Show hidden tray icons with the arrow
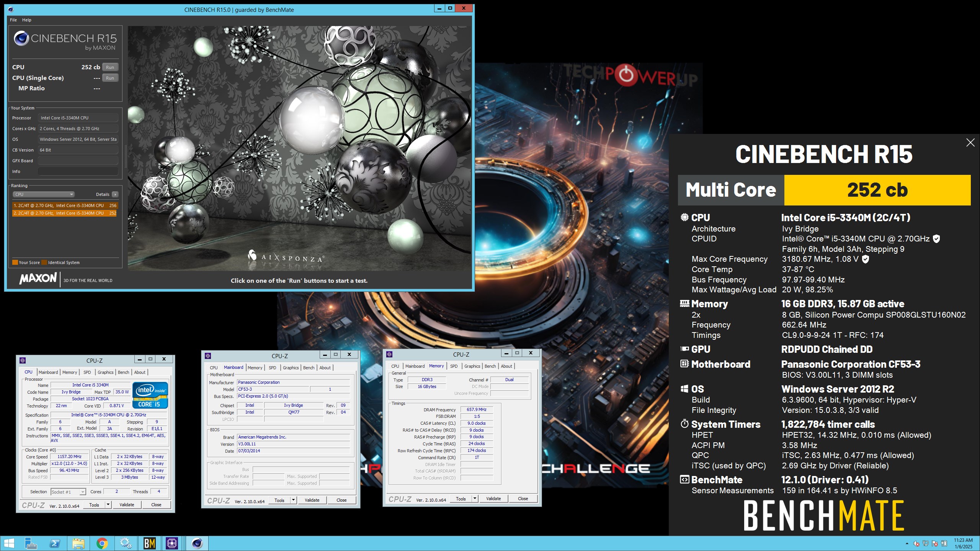The image size is (980, 551). 907,543
